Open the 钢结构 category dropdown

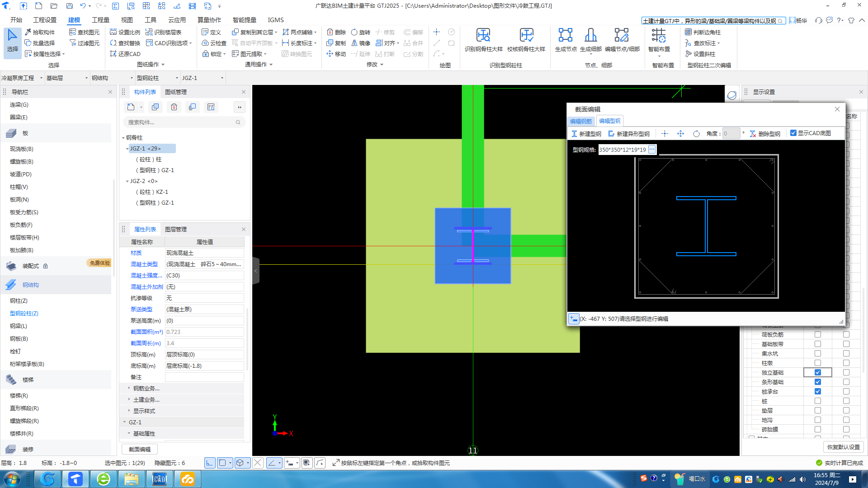pos(112,78)
